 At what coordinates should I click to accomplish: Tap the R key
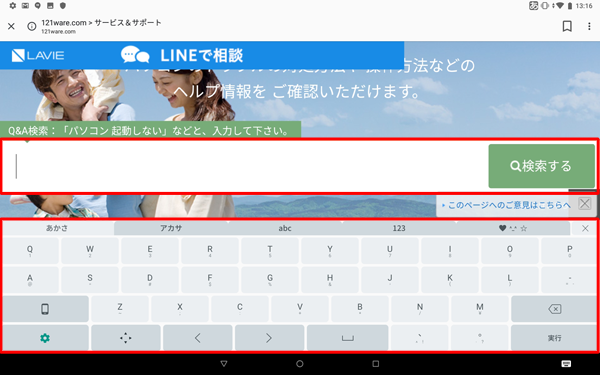[210, 251]
